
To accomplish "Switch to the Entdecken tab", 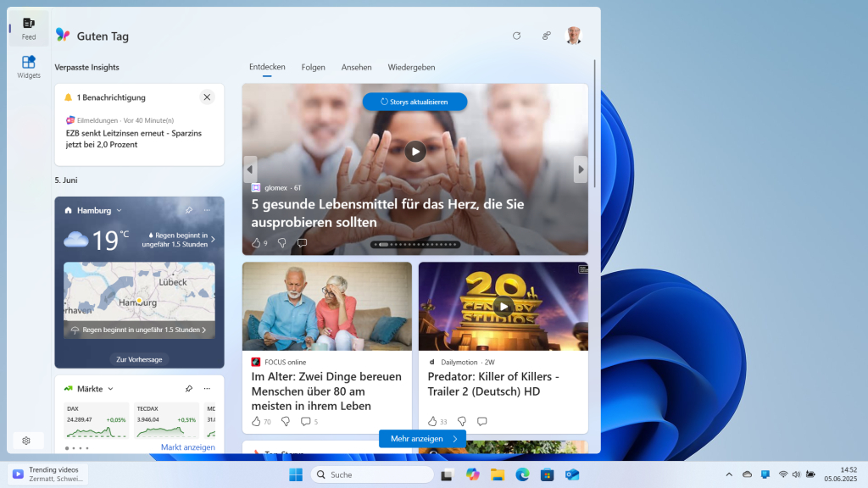I will [267, 67].
